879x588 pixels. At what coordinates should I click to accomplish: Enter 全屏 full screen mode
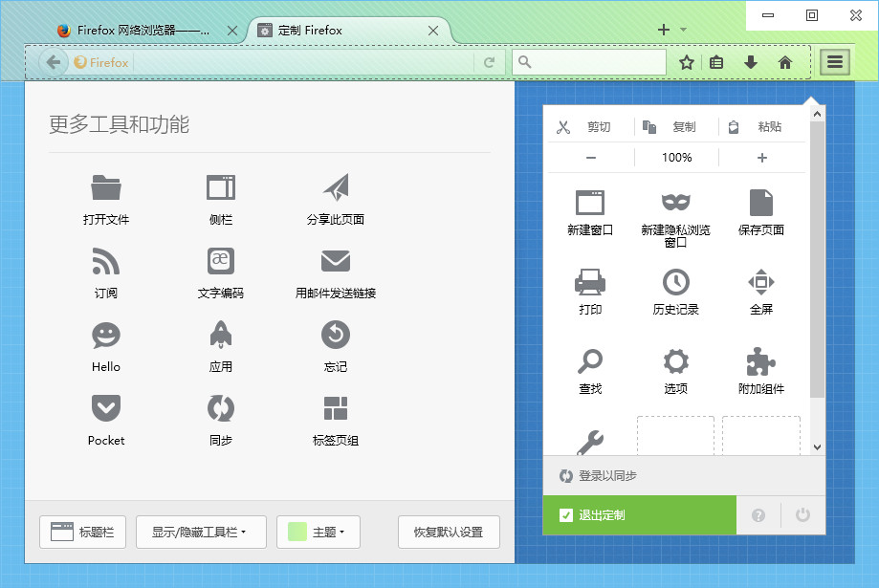coord(760,282)
